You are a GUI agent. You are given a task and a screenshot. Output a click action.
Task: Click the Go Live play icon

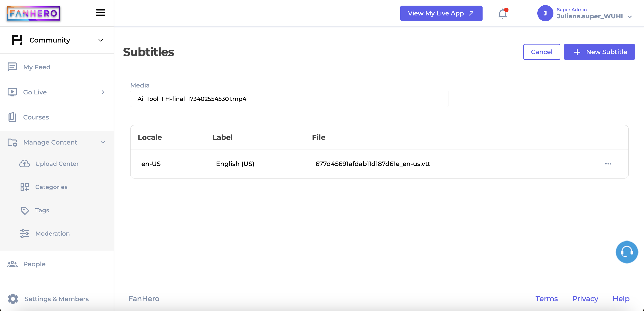pyautogui.click(x=12, y=92)
